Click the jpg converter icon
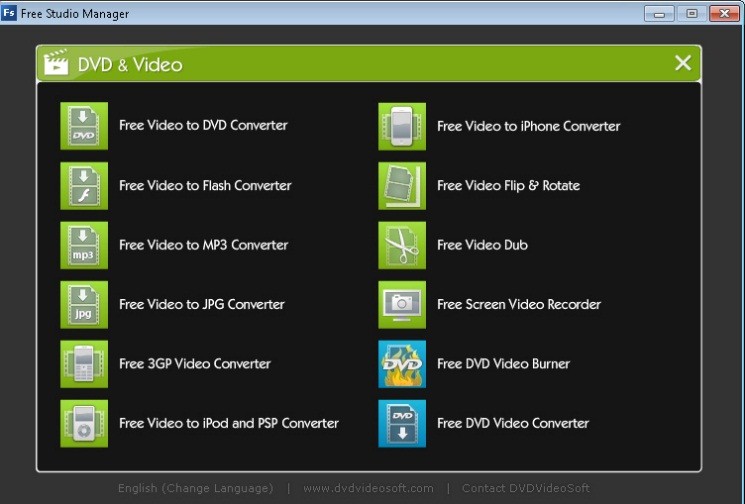 (84, 304)
